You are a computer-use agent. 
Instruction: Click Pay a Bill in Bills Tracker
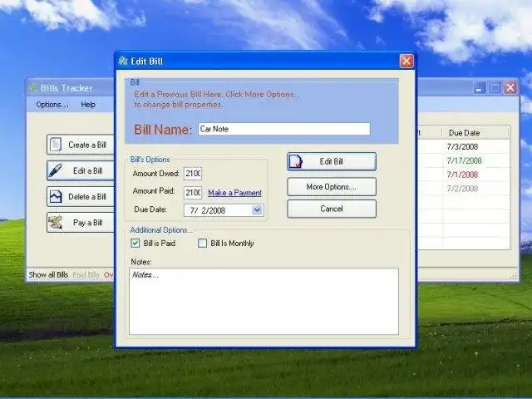tap(81, 223)
